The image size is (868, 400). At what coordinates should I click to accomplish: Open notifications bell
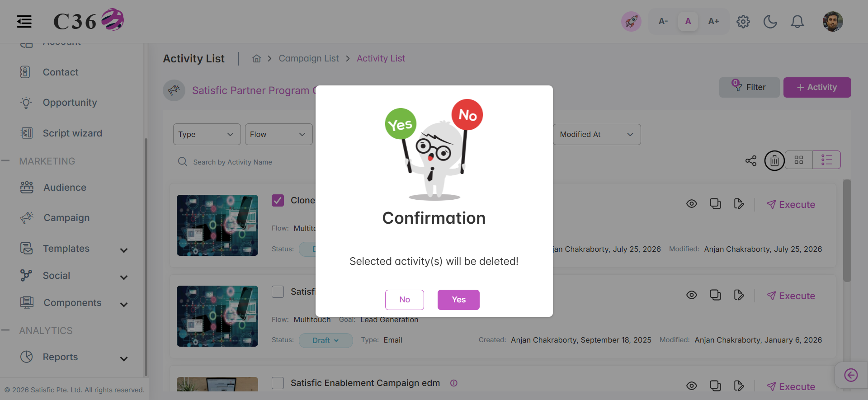[797, 21]
